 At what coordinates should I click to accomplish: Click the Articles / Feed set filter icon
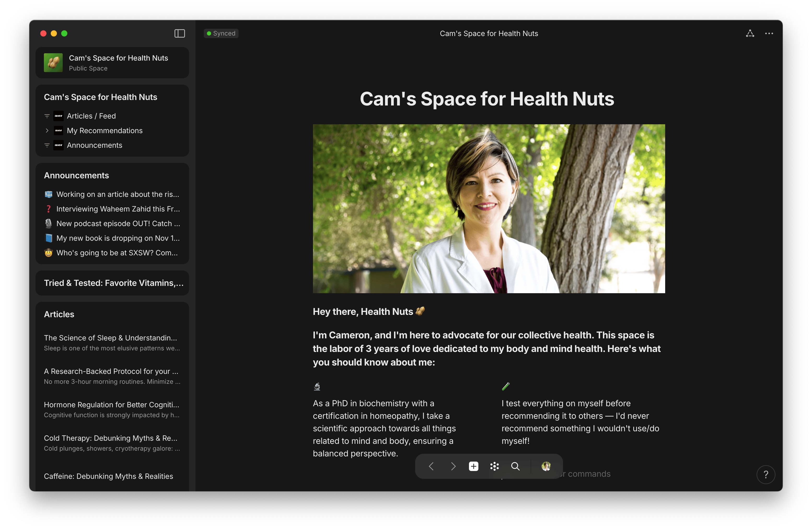[x=47, y=116]
